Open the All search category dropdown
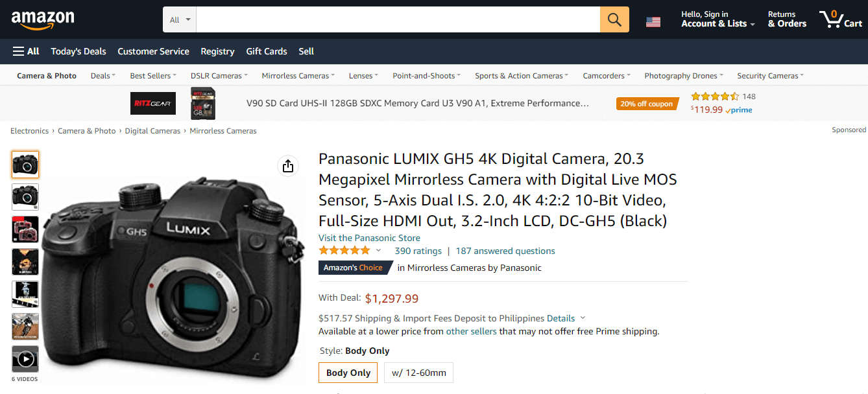868x394 pixels. pyautogui.click(x=180, y=19)
